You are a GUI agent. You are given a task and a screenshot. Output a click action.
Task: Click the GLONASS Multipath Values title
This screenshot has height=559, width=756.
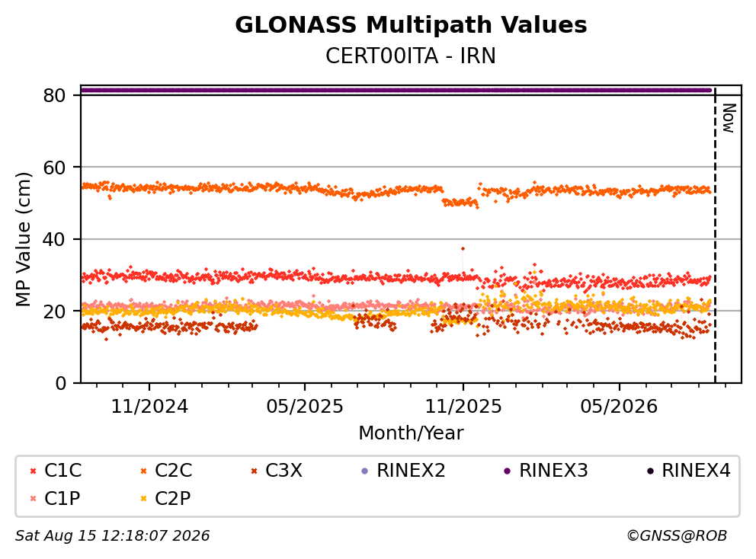click(x=411, y=25)
